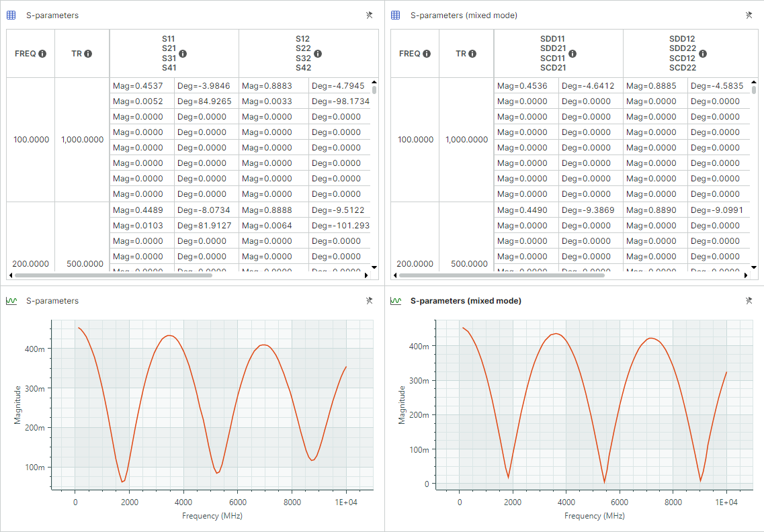Select frequency 100.0000 in S-parameters table
This screenshot has height=532, width=764.
coord(31,139)
